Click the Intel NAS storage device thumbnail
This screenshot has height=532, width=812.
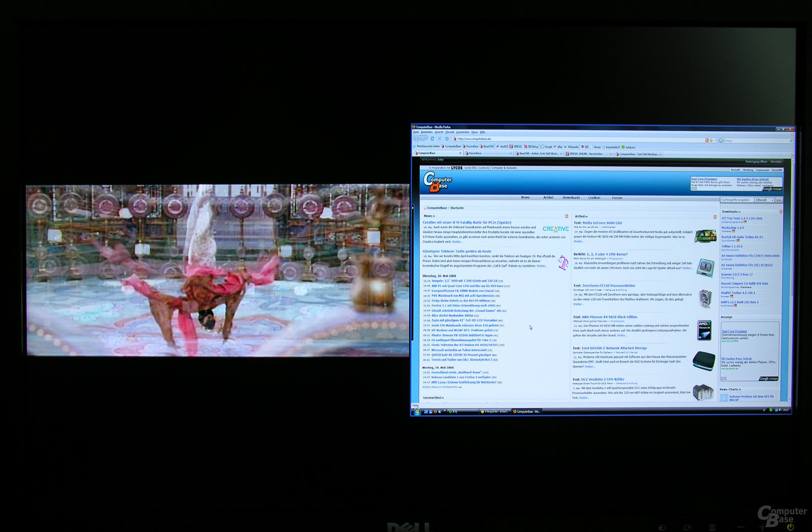(704, 361)
